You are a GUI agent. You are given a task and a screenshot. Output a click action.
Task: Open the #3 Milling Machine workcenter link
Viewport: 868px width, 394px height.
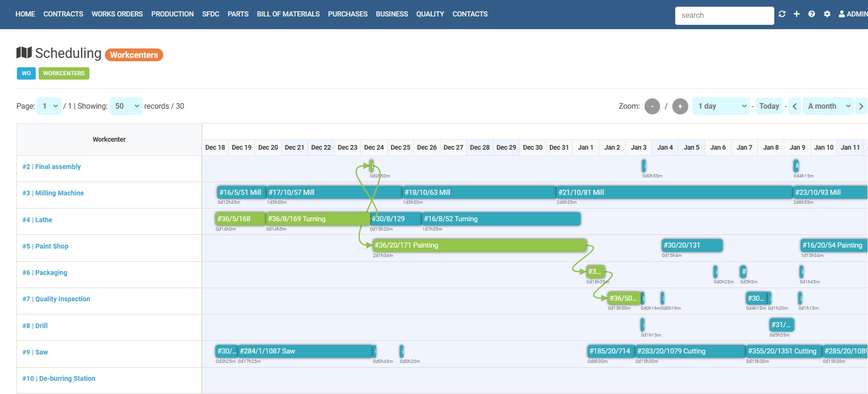tap(53, 193)
